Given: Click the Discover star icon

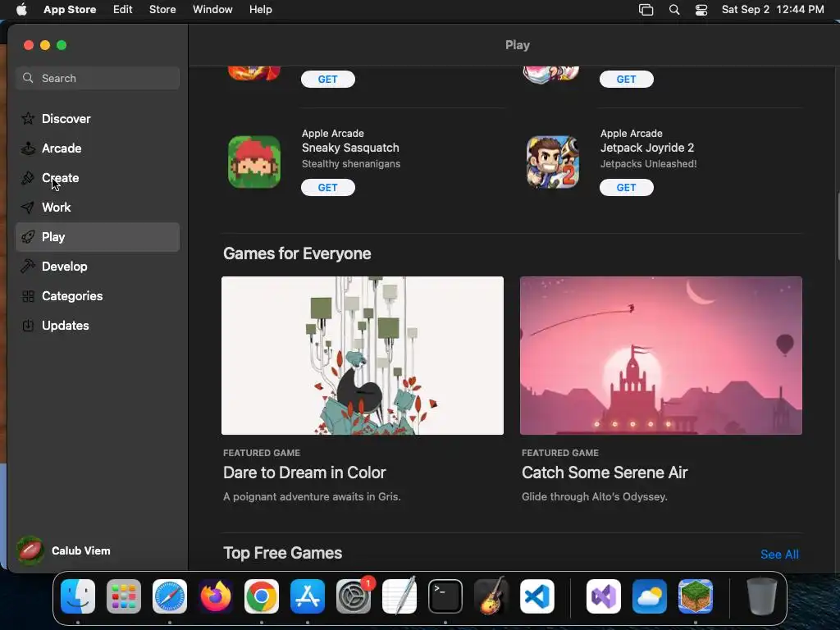Looking at the screenshot, I should pos(28,118).
